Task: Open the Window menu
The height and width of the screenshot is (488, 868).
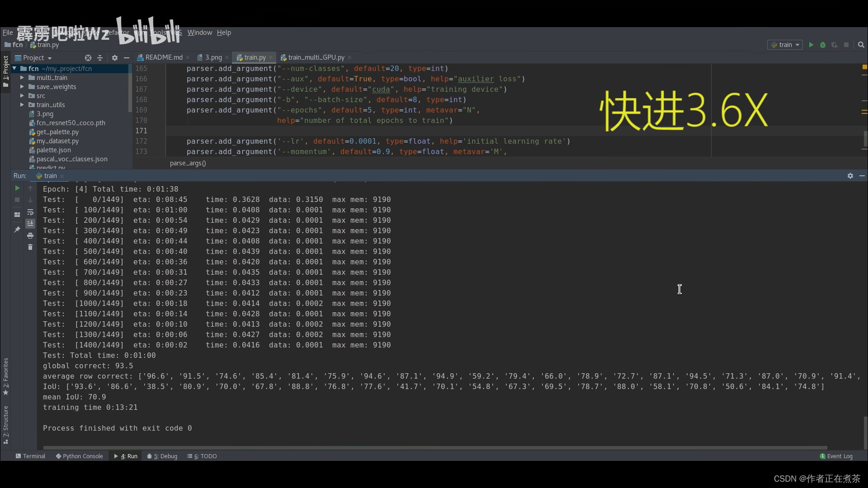Action: pyautogui.click(x=199, y=33)
